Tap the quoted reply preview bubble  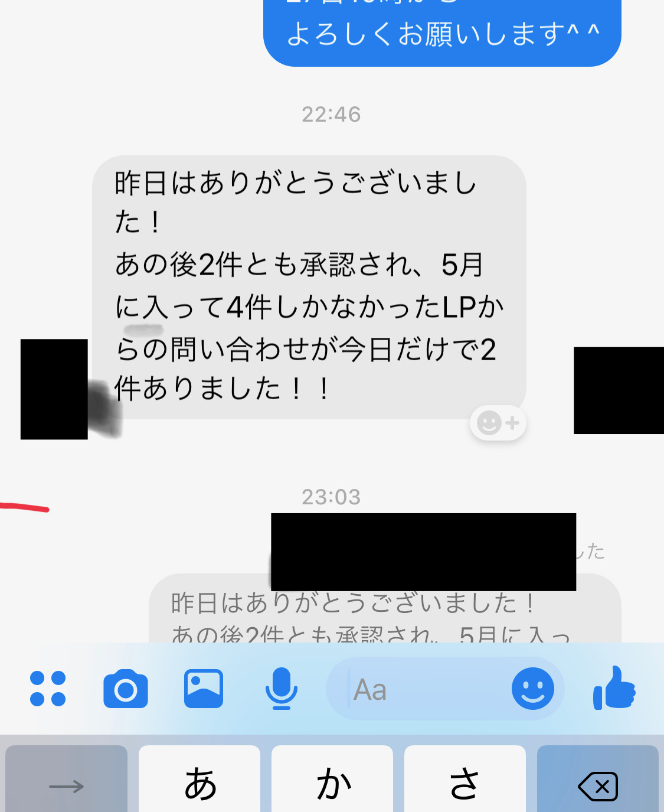pos(385,608)
